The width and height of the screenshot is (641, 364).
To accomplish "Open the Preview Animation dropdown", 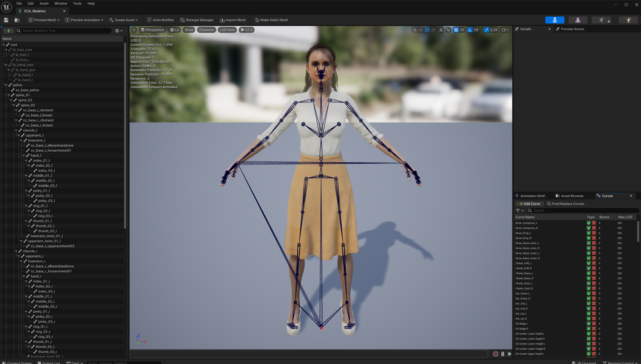I will point(84,20).
